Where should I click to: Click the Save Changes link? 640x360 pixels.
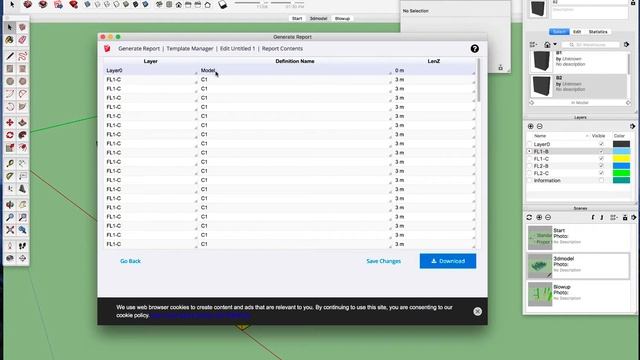[383, 261]
